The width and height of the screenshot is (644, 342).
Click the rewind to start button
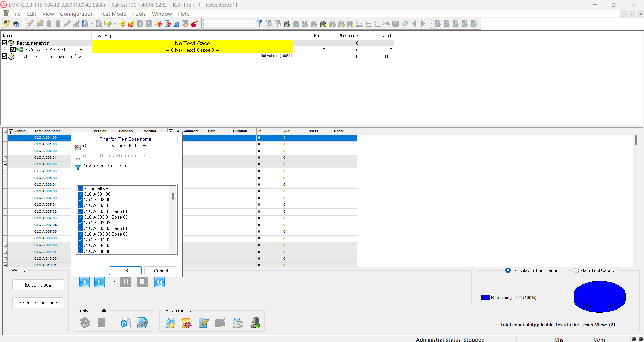click(x=159, y=282)
